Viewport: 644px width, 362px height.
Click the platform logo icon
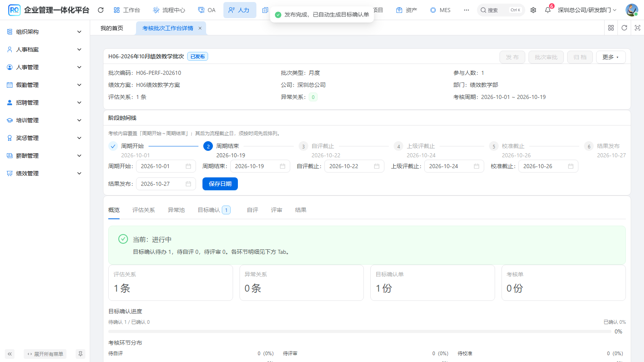point(14,10)
